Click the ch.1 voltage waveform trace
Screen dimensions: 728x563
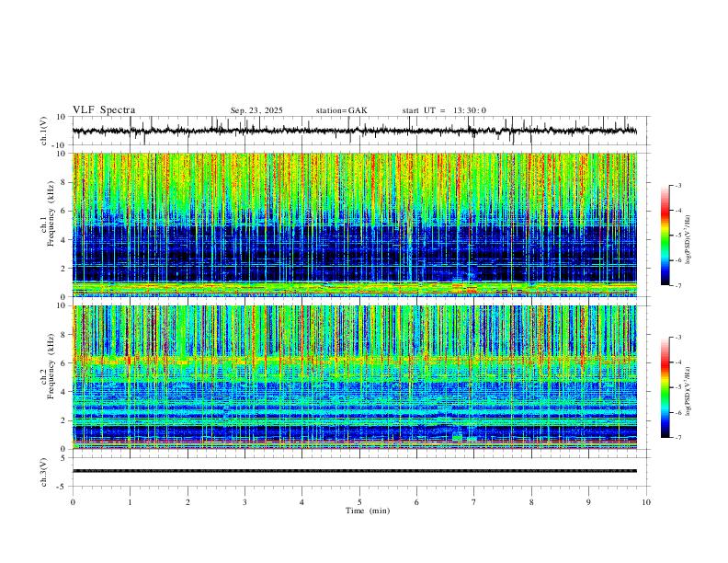point(355,131)
